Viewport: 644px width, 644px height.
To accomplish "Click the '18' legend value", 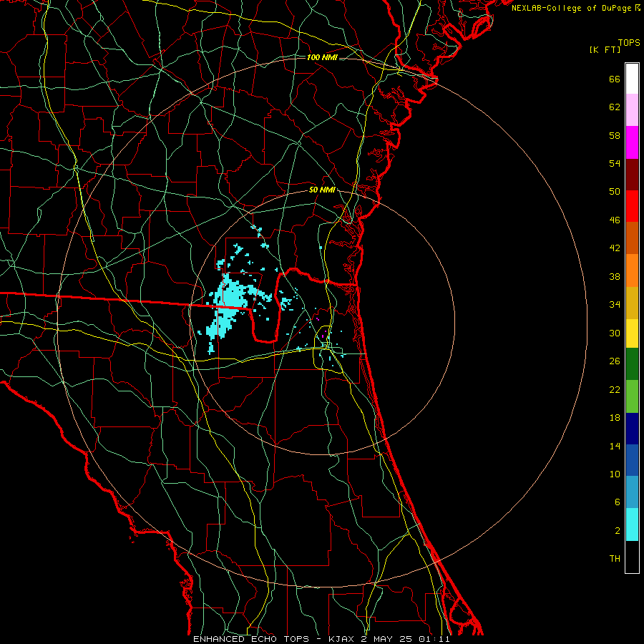I will tap(615, 418).
